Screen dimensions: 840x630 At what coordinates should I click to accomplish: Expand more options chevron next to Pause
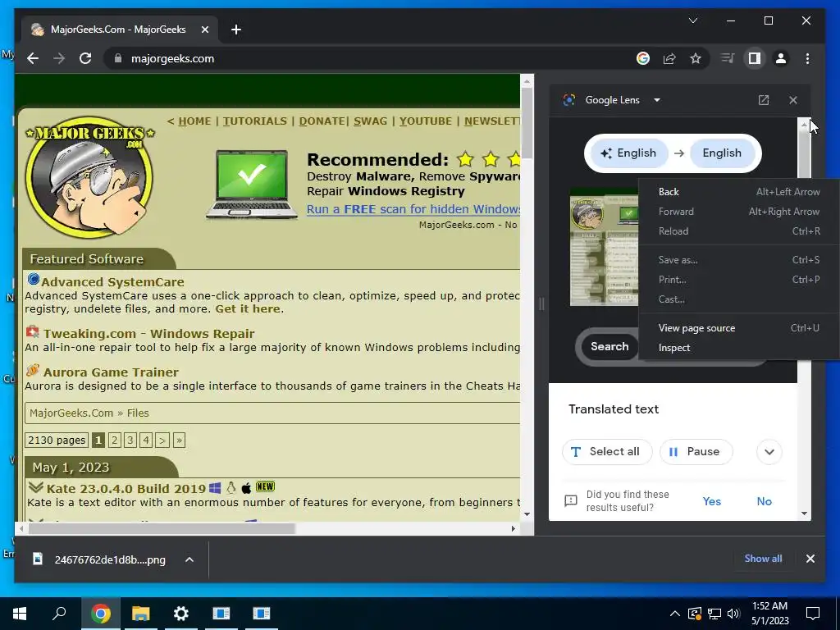click(x=769, y=452)
